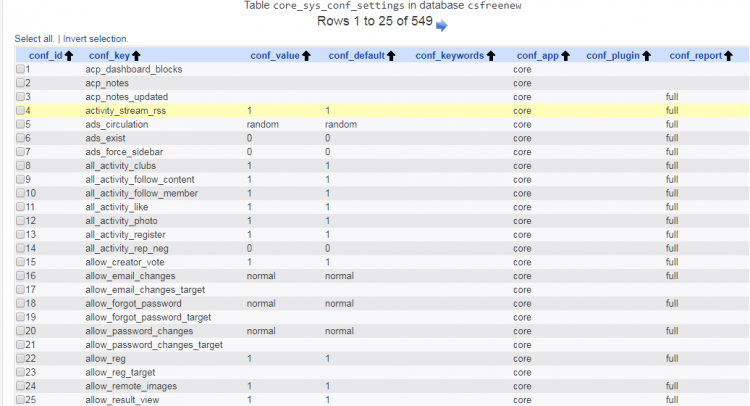Click the acp_dashboard_blocks key cell
Image resolution: width=750 pixels, height=406 pixels.
pyautogui.click(x=134, y=70)
